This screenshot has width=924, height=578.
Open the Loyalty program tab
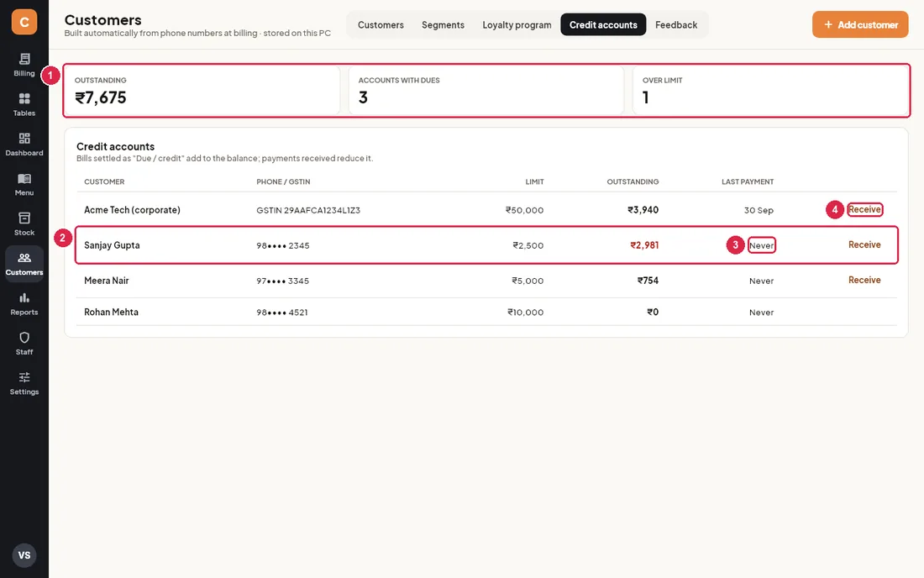pyautogui.click(x=517, y=24)
